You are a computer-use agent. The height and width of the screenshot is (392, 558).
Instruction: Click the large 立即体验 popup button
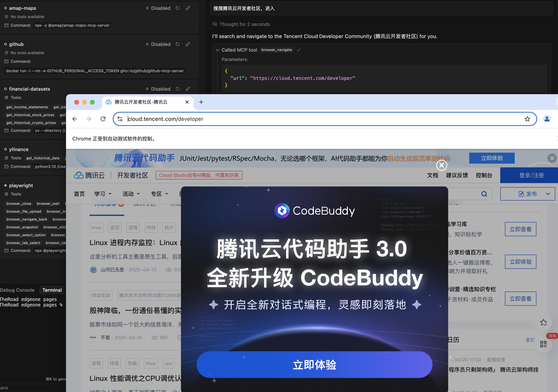pyautogui.click(x=314, y=365)
